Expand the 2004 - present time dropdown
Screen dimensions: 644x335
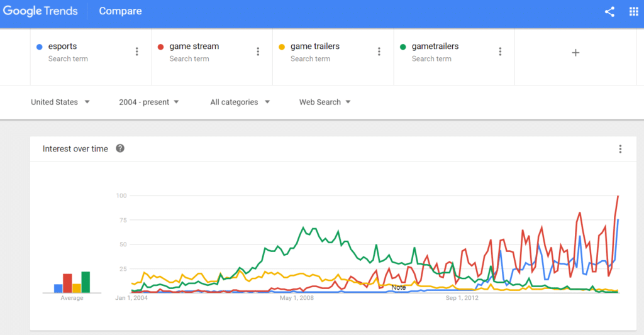[x=149, y=102]
